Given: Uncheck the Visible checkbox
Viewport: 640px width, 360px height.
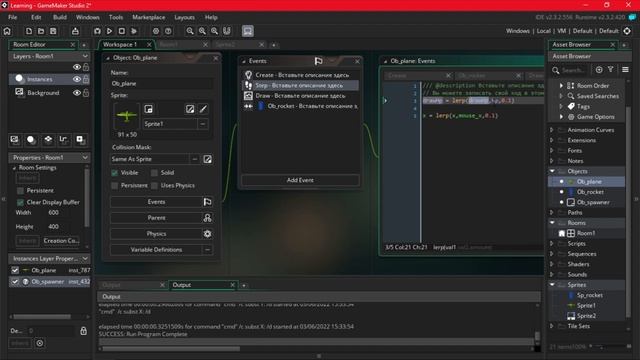Looking at the screenshot, I should point(115,173).
